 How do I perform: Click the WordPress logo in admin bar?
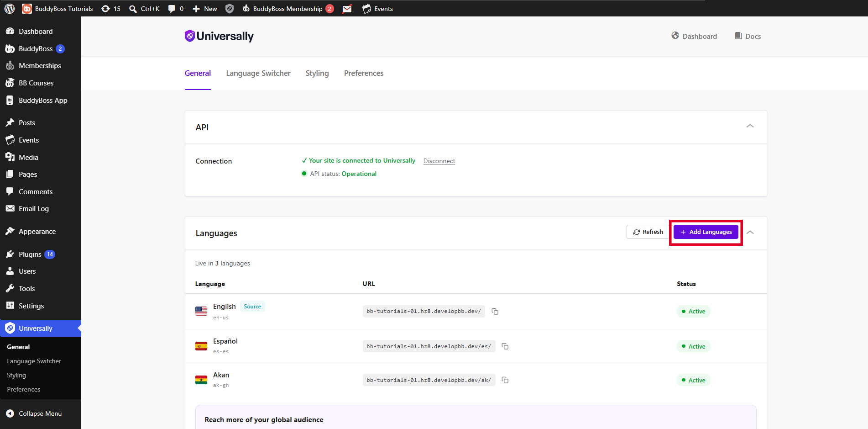(10, 9)
